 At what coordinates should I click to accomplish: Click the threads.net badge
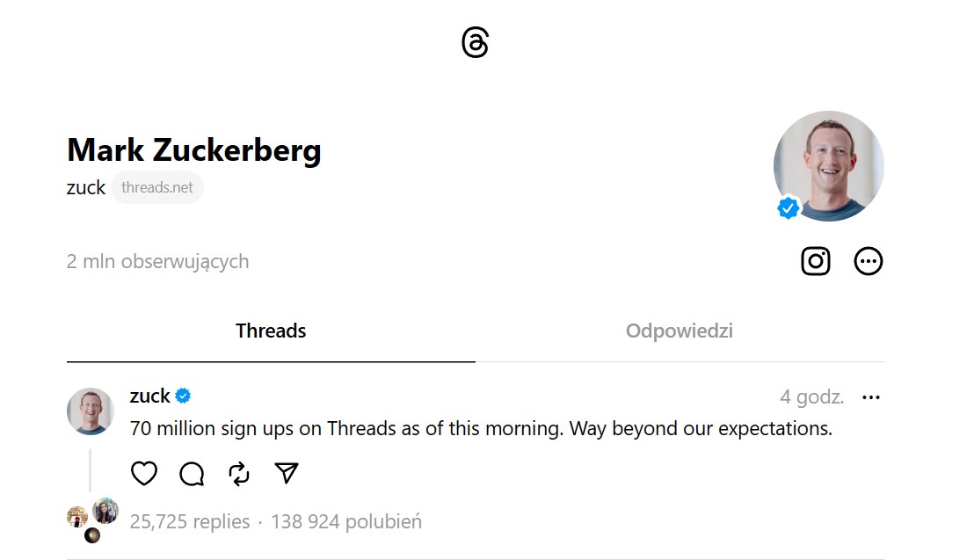click(157, 187)
